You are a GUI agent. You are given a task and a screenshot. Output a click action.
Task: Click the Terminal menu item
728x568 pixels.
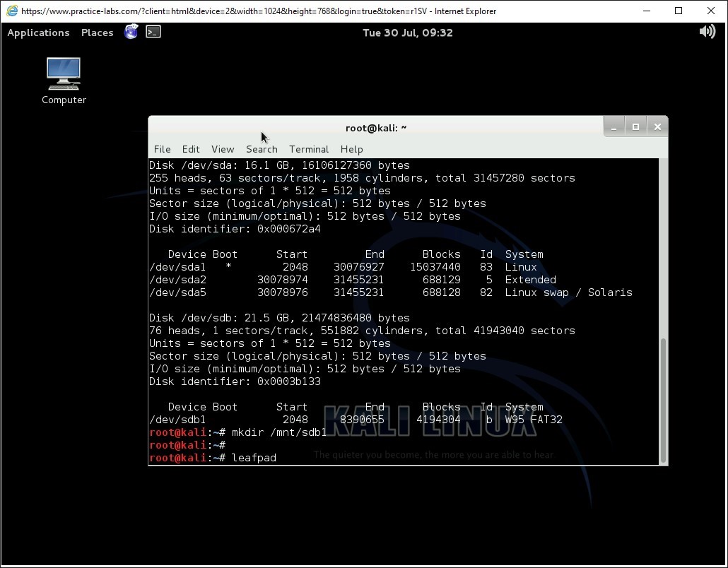pos(309,149)
